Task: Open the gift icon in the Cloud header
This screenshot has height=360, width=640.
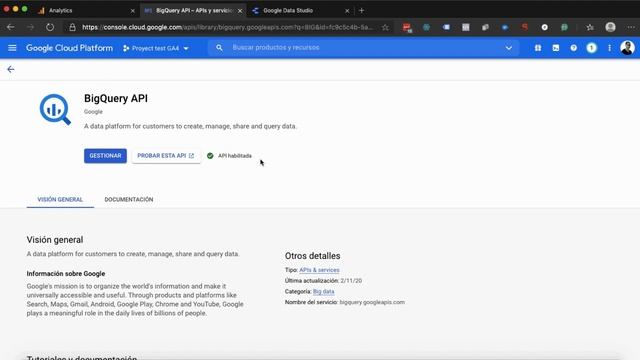Action: click(538, 48)
